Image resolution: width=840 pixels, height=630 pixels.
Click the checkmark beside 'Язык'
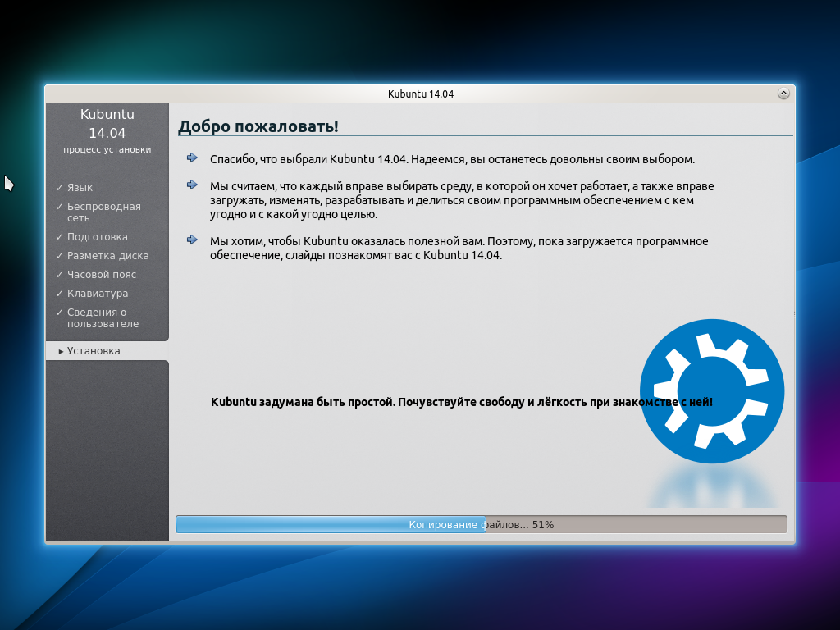[x=59, y=188]
